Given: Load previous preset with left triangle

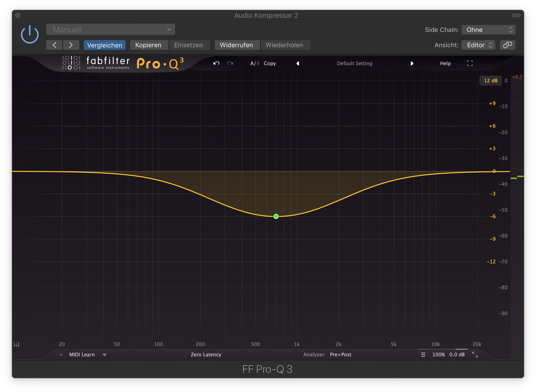Looking at the screenshot, I should (x=298, y=63).
